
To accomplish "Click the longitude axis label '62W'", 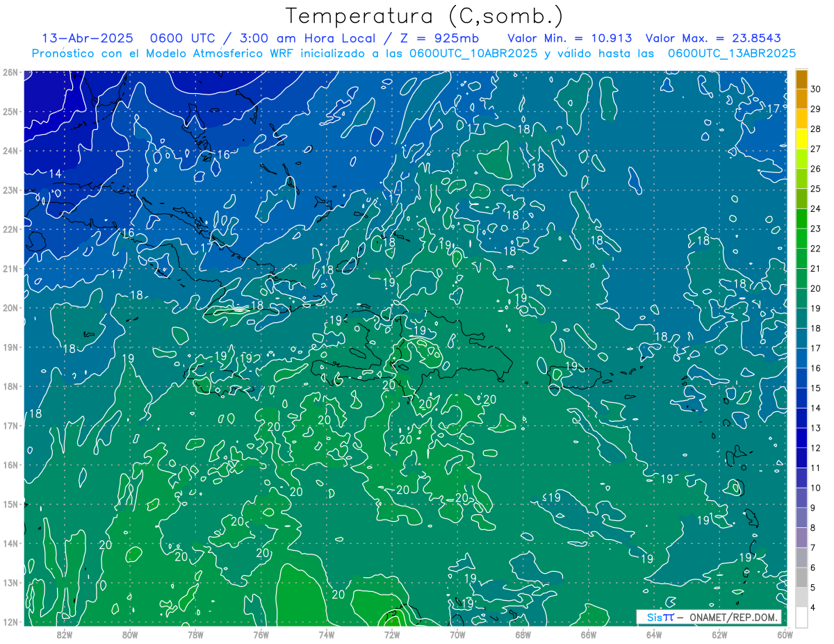I will [719, 634].
